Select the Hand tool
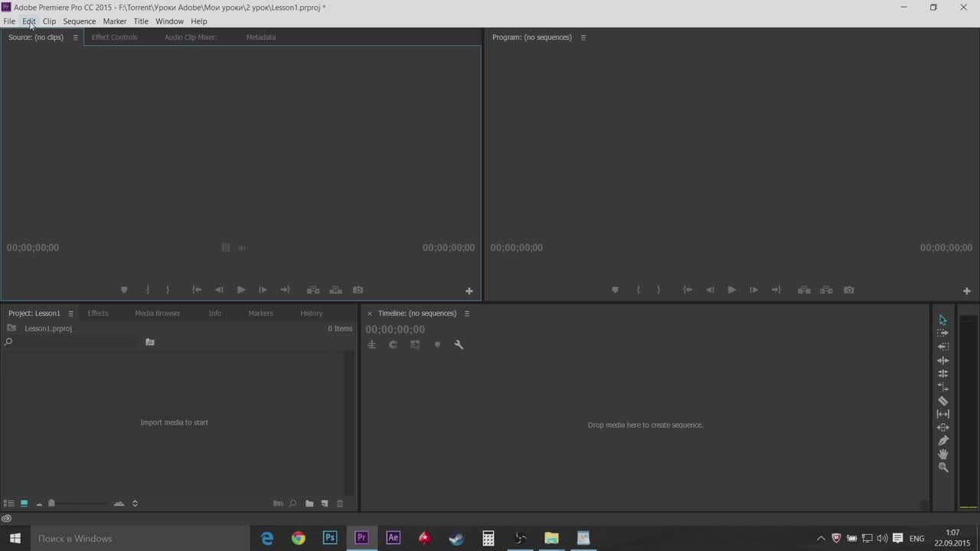980x551 pixels. (x=942, y=454)
